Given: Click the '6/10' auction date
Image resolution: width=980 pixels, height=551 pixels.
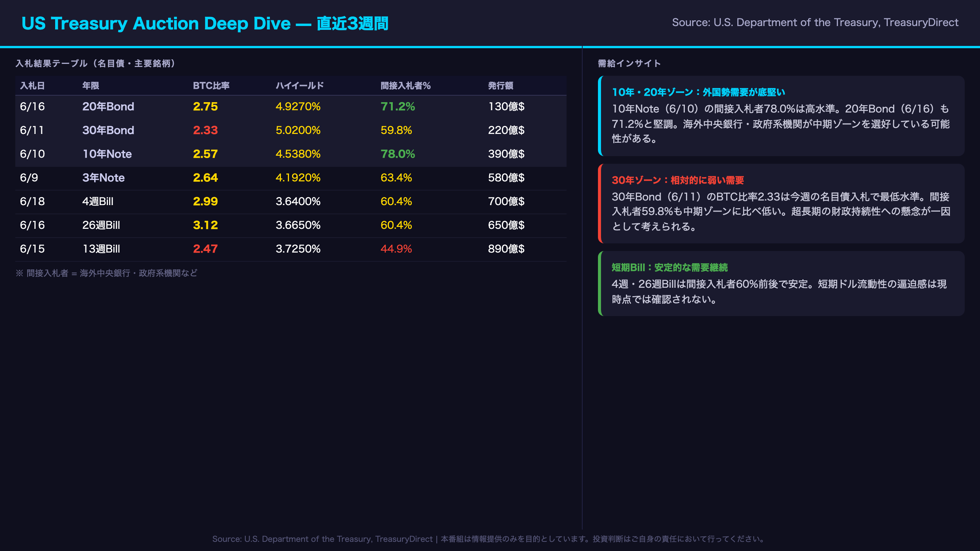Looking at the screenshot, I should 32,154.
